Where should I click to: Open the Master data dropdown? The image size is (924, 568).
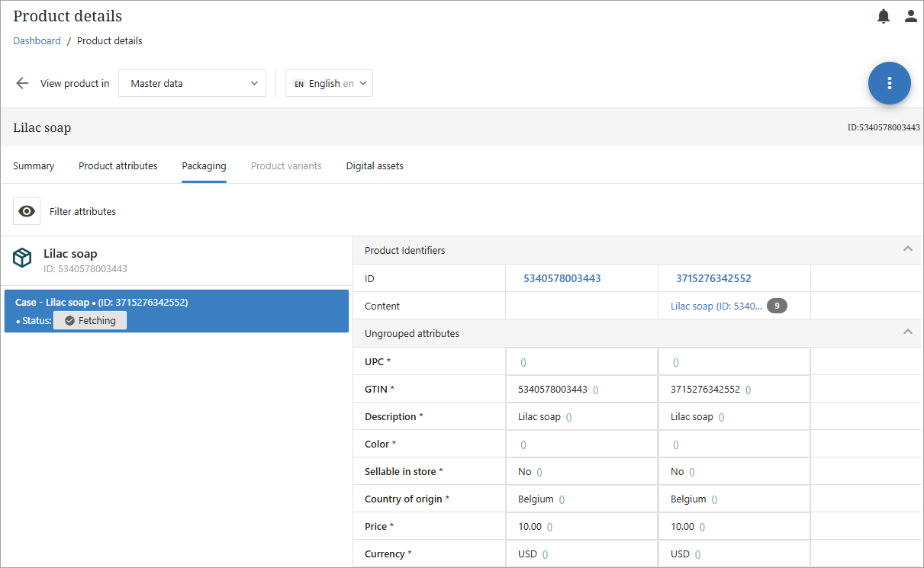(x=192, y=83)
